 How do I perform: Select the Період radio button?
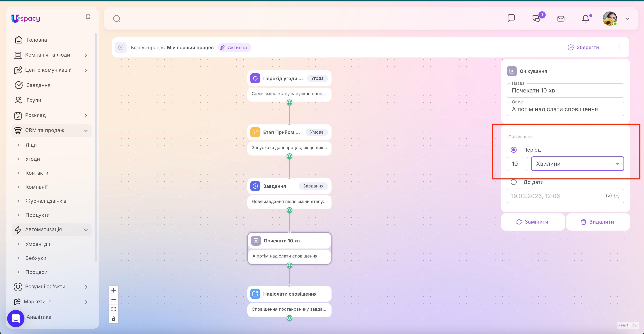[514, 150]
